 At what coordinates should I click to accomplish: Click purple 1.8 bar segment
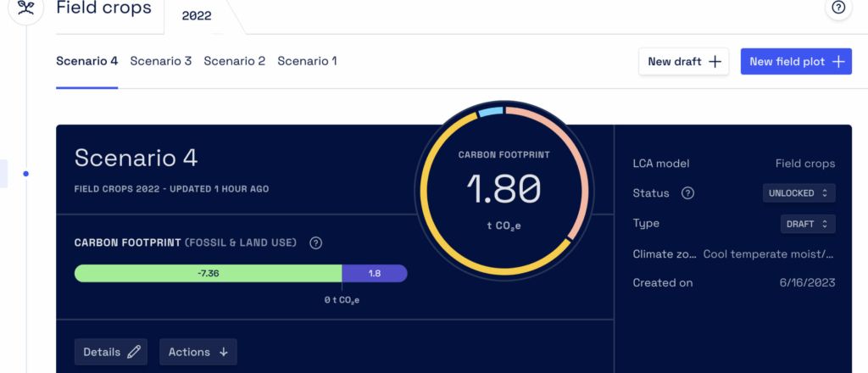[374, 273]
